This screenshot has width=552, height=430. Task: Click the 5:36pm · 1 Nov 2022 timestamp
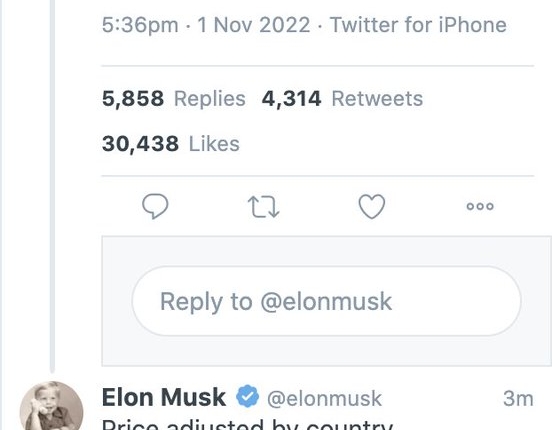pos(206,25)
